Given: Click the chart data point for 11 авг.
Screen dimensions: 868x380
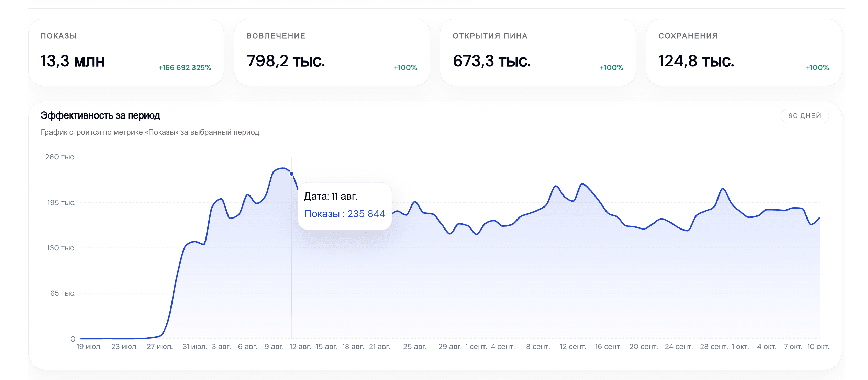Looking at the screenshot, I should point(291,174).
